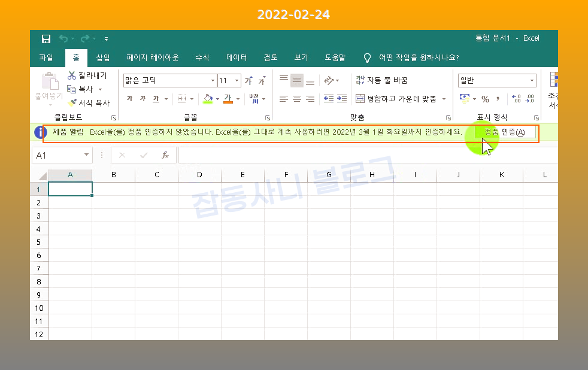Click 병합하고 가운데 맞춤 button
588x370 pixels.
tap(396, 99)
